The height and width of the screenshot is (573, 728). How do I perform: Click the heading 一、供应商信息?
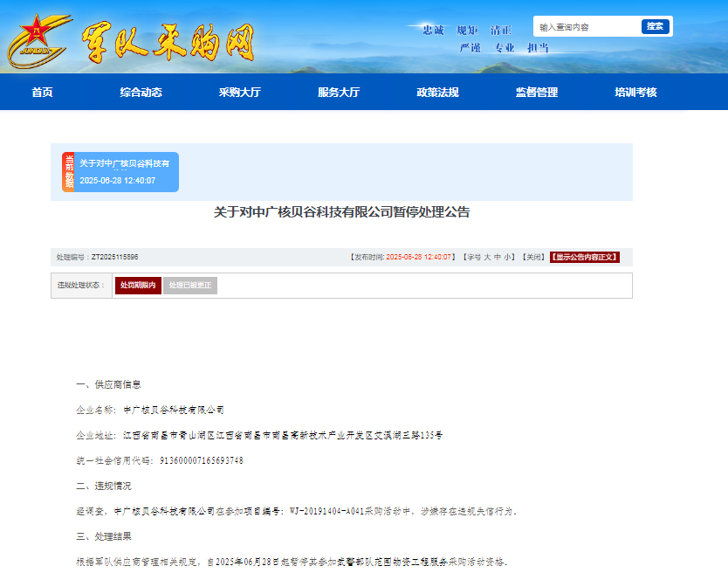(x=108, y=385)
